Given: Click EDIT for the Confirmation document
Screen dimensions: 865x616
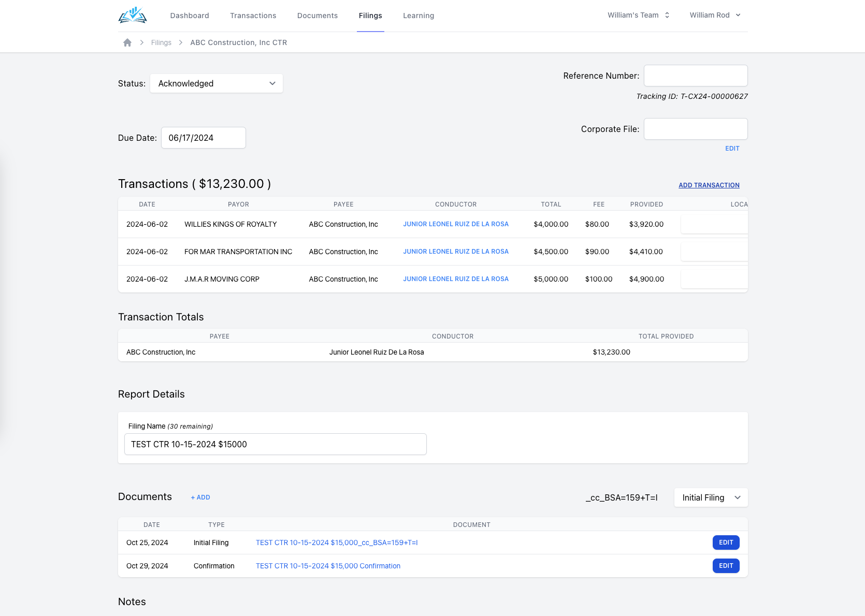Looking at the screenshot, I should [726, 566].
